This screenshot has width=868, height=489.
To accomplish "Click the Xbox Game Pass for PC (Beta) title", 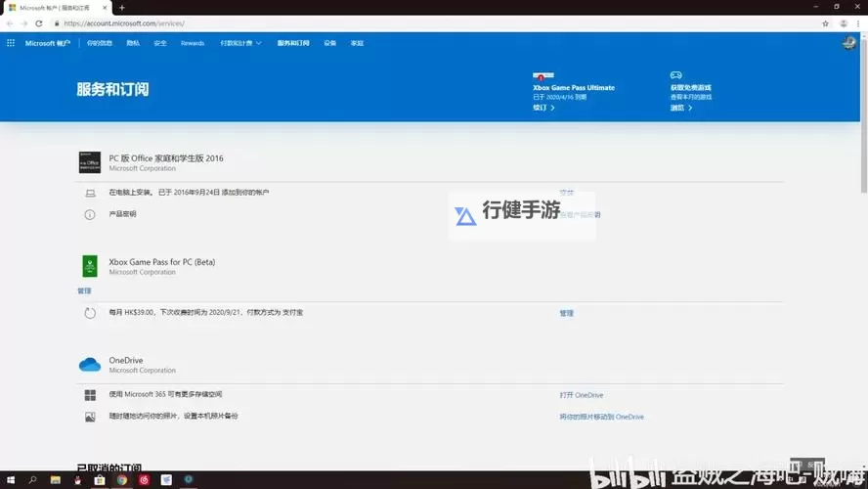I will tap(162, 262).
